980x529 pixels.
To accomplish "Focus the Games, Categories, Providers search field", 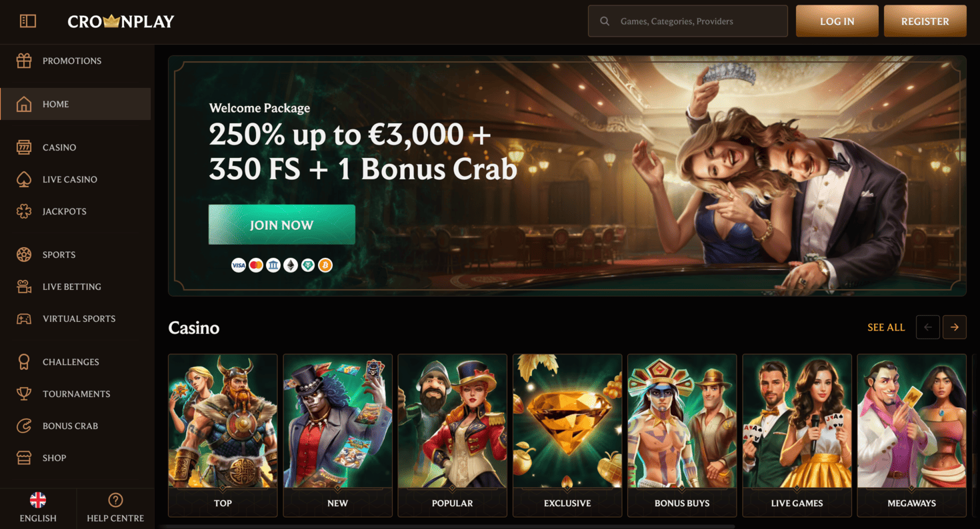I will tap(688, 21).
